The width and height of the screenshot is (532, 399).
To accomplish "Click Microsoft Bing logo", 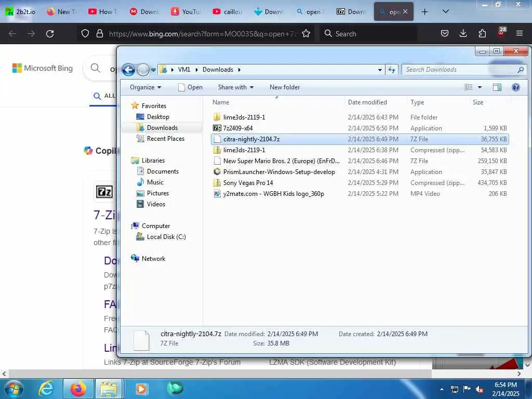I will (43, 68).
